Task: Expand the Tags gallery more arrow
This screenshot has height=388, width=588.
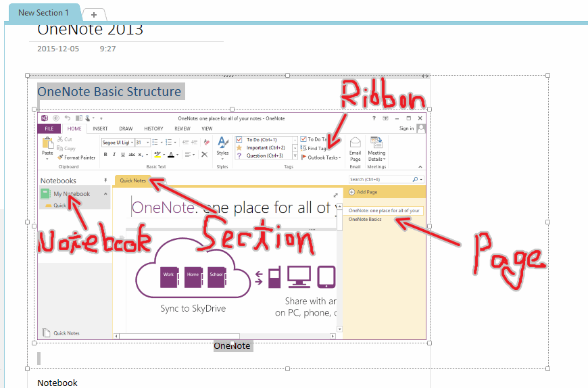Action: (295, 156)
